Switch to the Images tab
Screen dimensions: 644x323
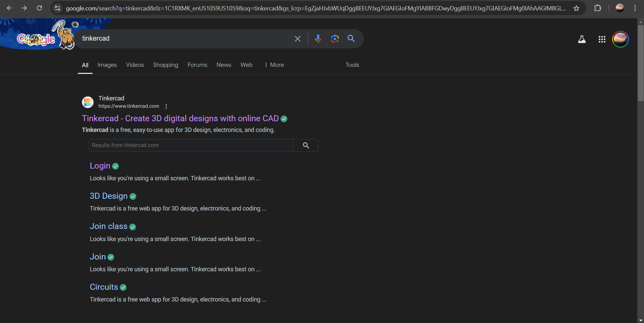click(x=107, y=65)
